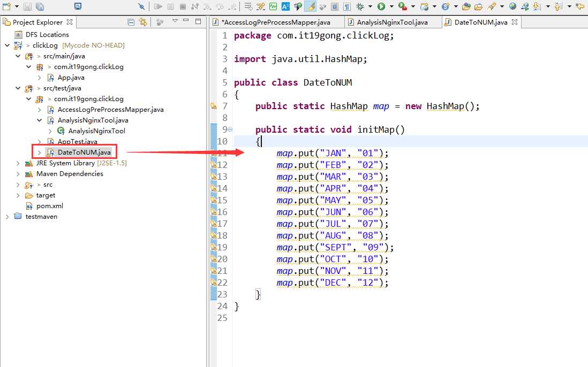The height and width of the screenshot is (367, 588).
Task: Click the green Run button icon
Action: (381, 6)
